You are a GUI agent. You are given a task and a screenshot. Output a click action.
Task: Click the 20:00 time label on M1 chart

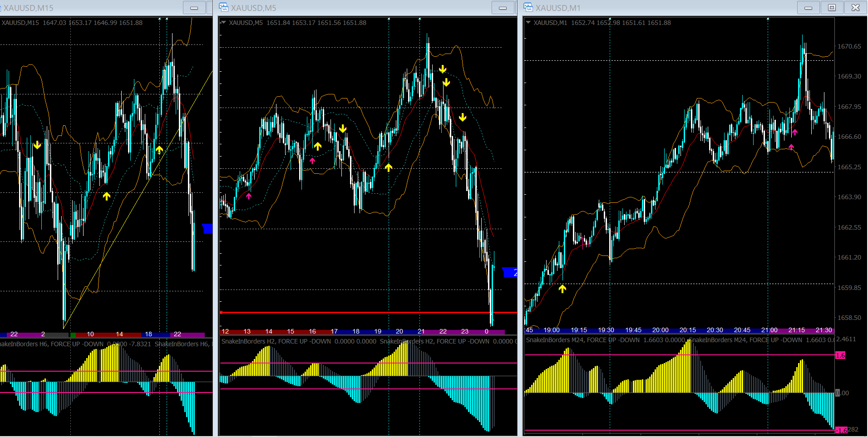point(661,330)
